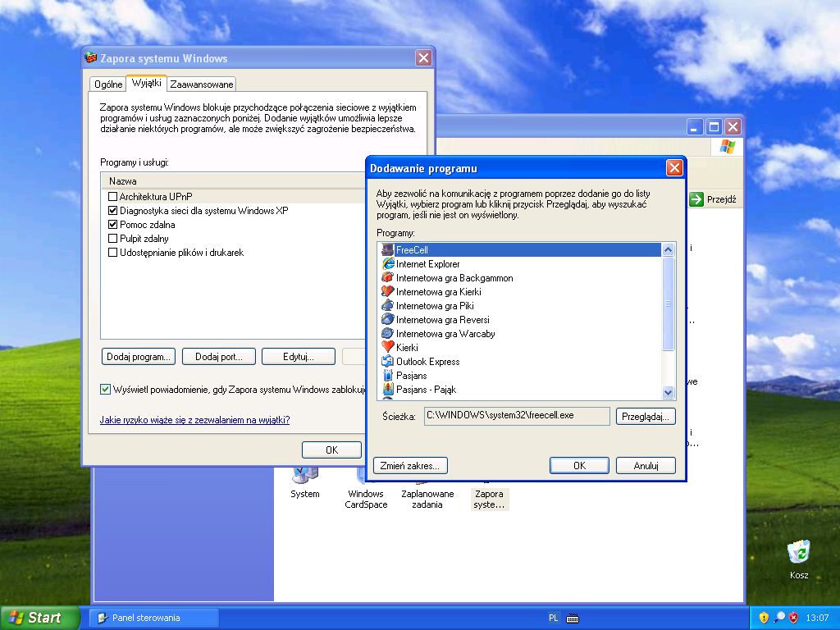The height and width of the screenshot is (630, 840).
Task: Close the Dodawanie programu dialog
Action: [674, 168]
